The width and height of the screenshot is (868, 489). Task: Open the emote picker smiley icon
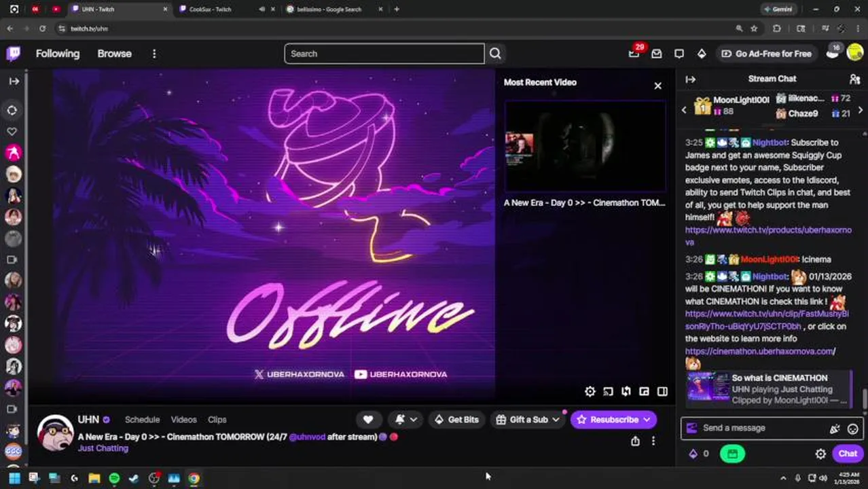tap(853, 429)
